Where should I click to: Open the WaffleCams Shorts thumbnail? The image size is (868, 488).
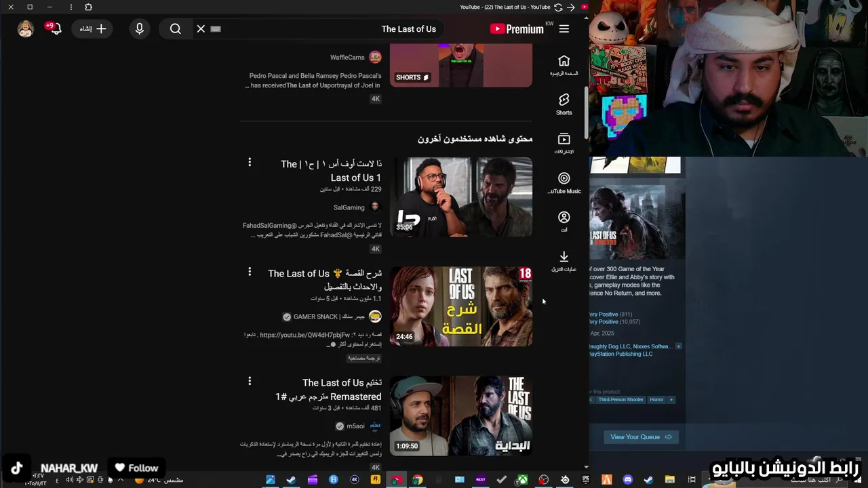click(461, 66)
